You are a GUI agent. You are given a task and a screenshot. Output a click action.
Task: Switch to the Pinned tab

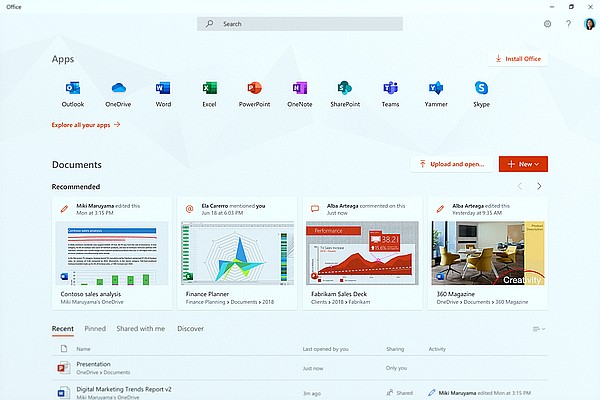coord(95,328)
